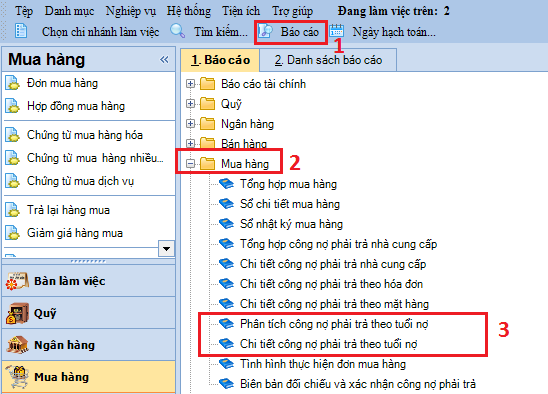Open Tổng hợp mua hàng report
548x394 pixels.
tap(288, 184)
